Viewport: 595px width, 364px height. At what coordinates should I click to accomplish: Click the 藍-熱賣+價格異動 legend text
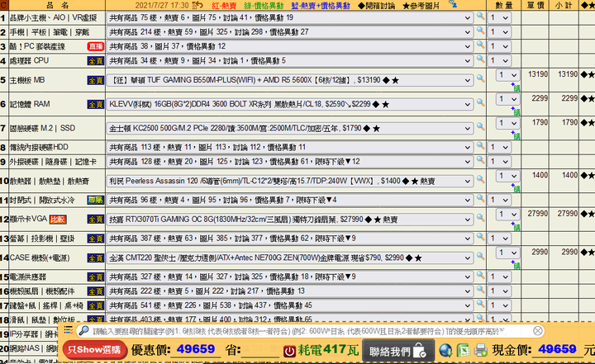tap(321, 5)
